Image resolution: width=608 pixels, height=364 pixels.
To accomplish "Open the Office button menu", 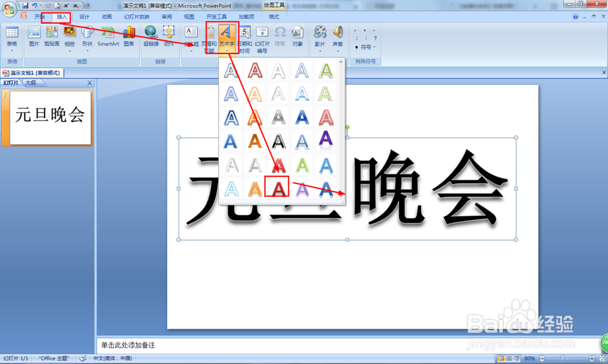I will click(9, 9).
